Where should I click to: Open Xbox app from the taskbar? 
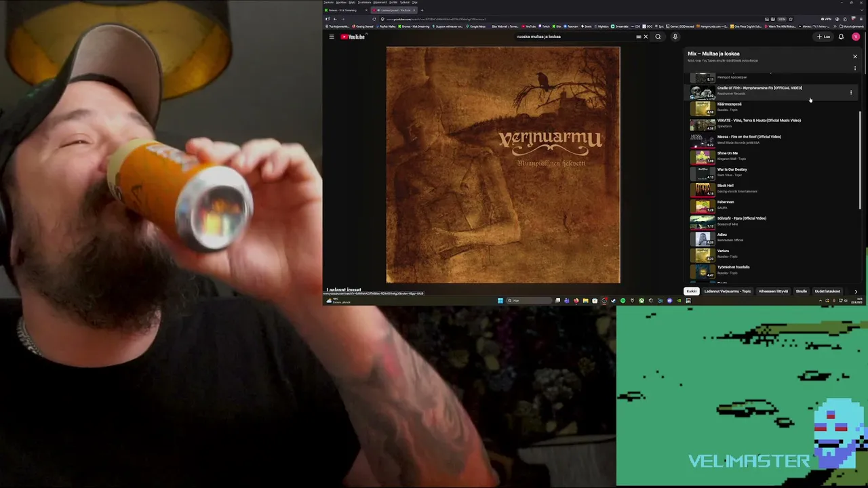tap(642, 301)
